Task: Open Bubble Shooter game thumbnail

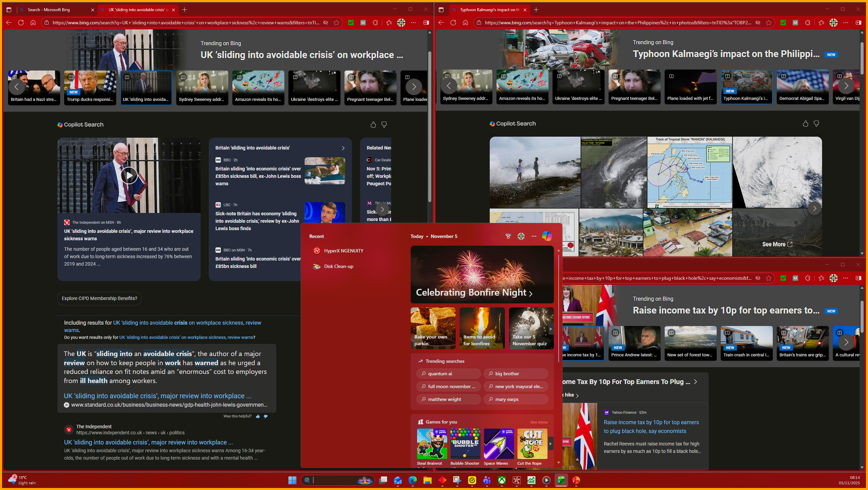Action: 465,444
